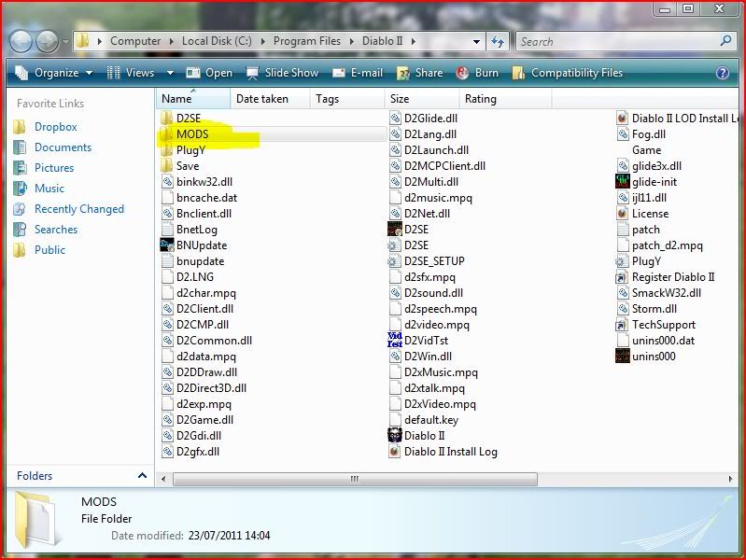Click the arrow after Local Disk (C:) breadcrumb
The image size is (746, 560).
pos(262,41)
